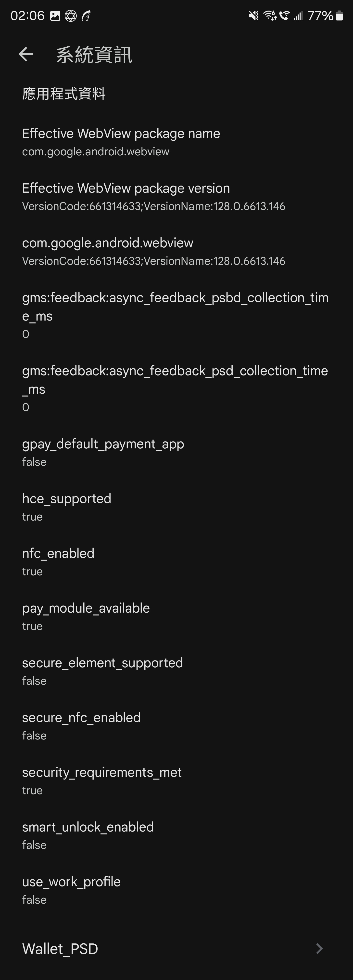This screenshot has width=353, height=980.
Task: Open the Wallet_PSD chevron arrow
Action: click(320, 948)
